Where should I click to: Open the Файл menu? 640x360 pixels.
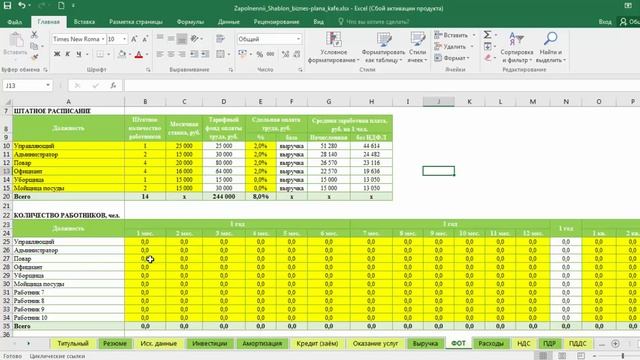[x=15, y=22]
